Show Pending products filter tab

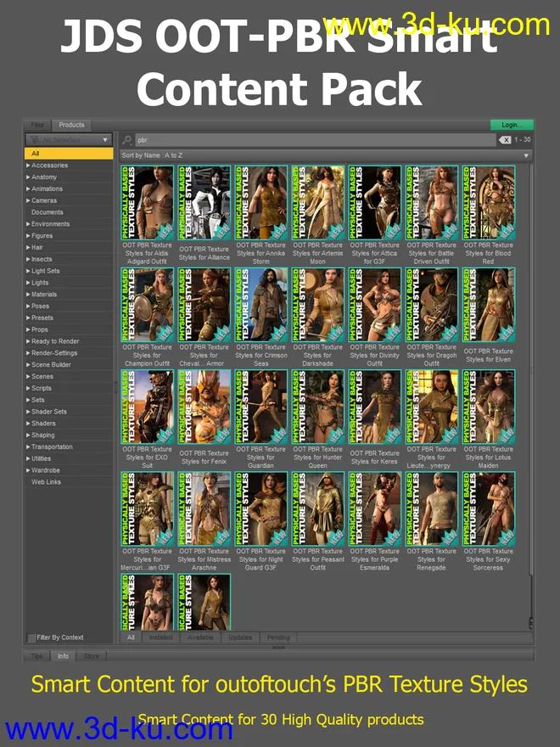point(278,637)
